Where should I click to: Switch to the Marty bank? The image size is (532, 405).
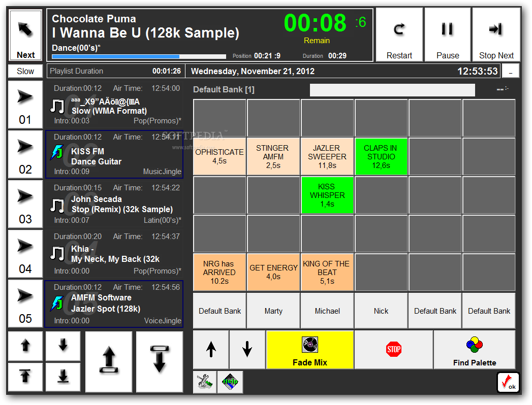point(273,311)
